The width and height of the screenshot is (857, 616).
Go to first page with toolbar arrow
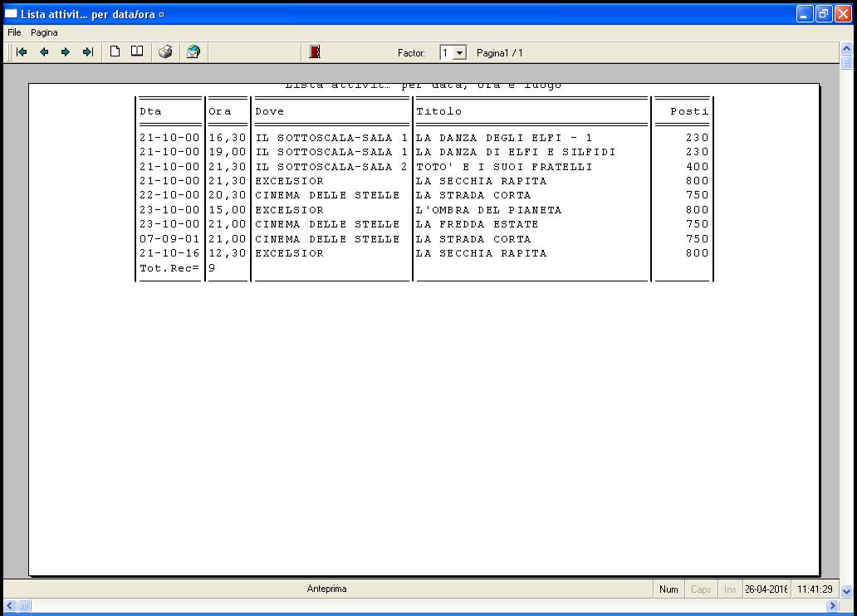22,52
